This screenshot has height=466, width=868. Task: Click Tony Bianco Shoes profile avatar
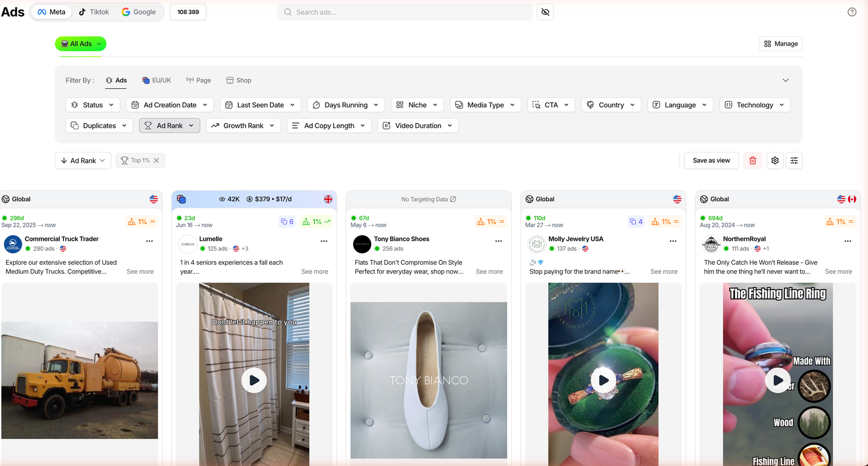point(362,244)
